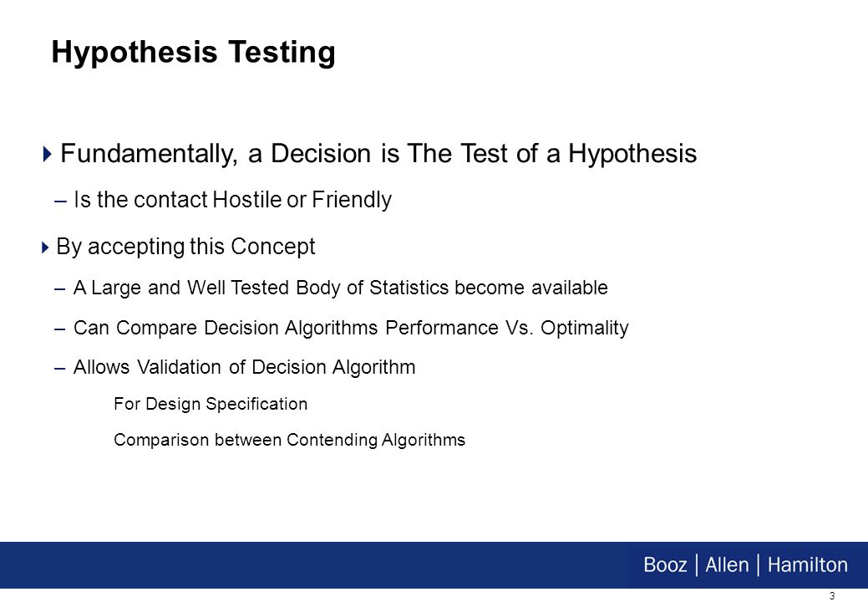Click the Allen word in the footer logo
This screenshot has height=602, width=868.
(727, 565)
